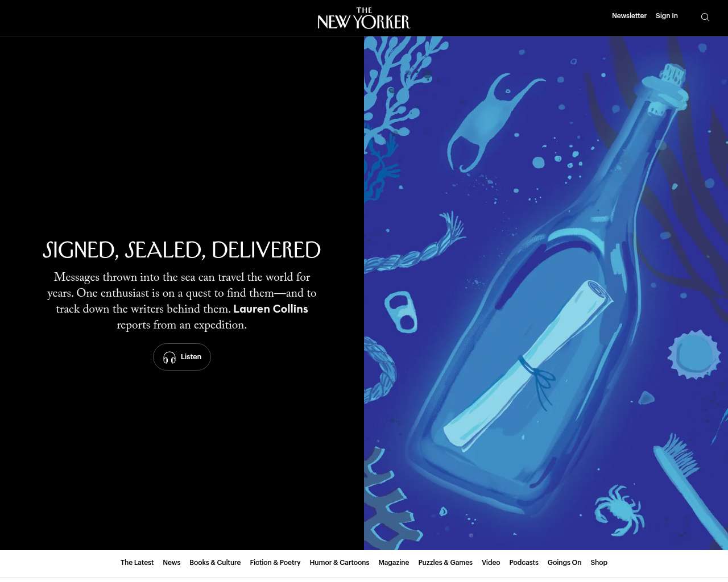Go to Puzzles & Games
Screen dimensions: 728x582
[x=445, y=563]
